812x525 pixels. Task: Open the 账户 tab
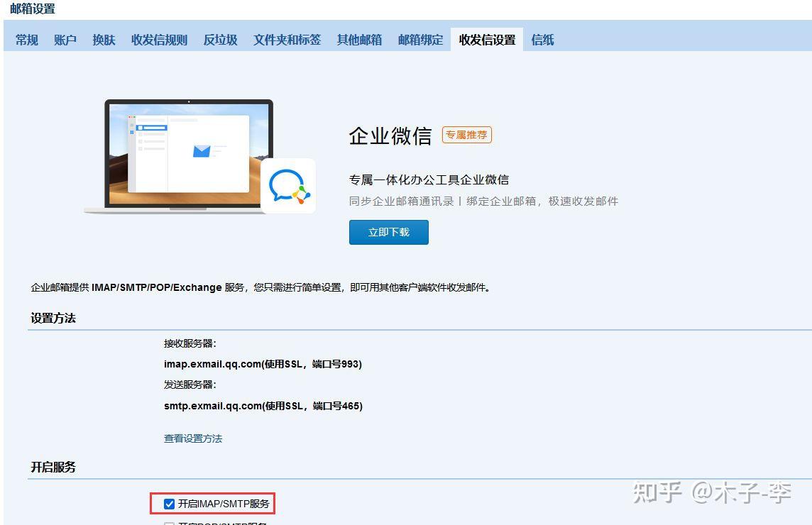pos(65,40)
